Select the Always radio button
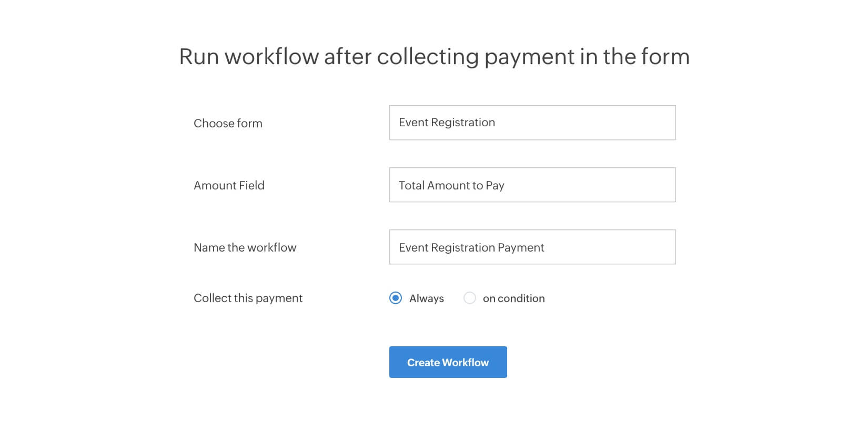This screenshot has height=421, width=868. pos(396,298)
